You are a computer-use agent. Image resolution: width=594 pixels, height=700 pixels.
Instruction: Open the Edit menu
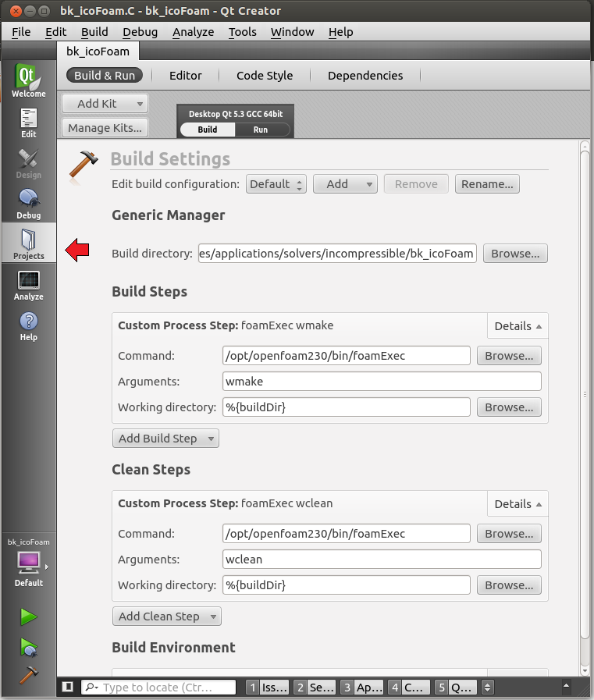pyautogui.click(x=56, y=32)
